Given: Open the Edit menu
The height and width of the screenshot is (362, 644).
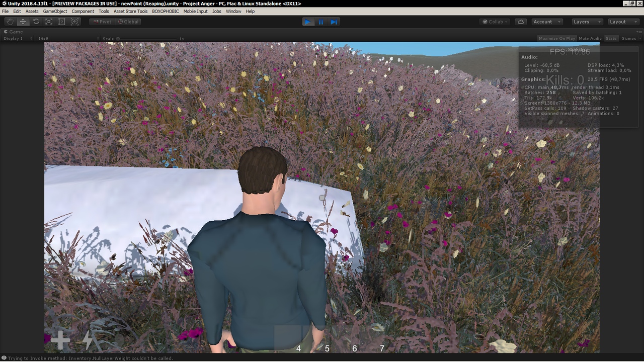Looking at the screenshot, I should point(17,11).
